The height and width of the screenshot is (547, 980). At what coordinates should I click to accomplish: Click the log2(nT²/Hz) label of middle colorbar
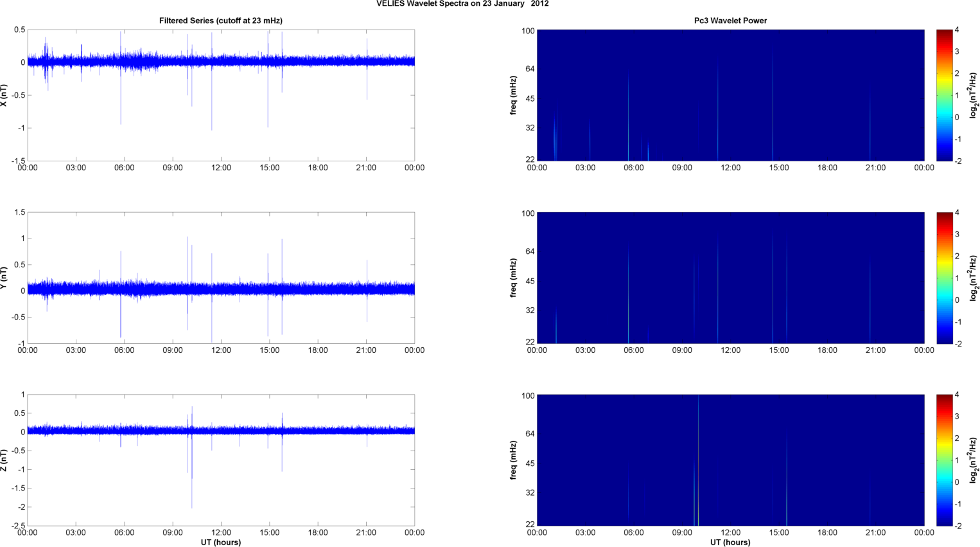pos(974,278)
